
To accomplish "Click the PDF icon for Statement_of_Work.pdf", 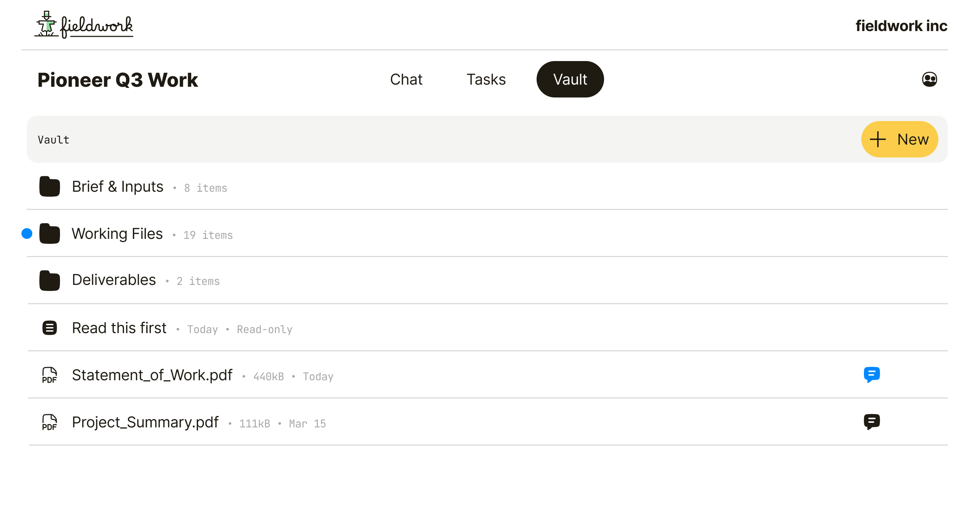I will coord(50,376).
